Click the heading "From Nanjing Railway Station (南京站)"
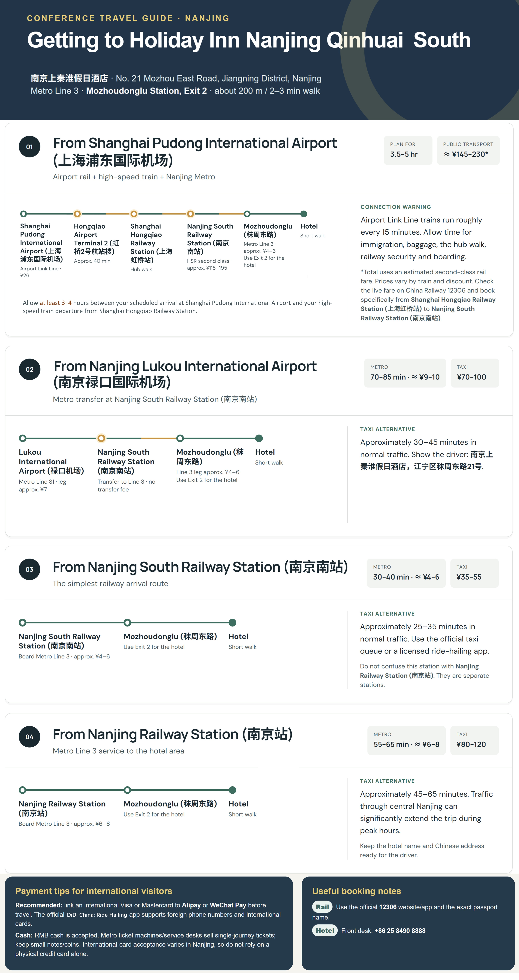The height and width of the screenshot is (980, 519). click(x=172, y=735)
